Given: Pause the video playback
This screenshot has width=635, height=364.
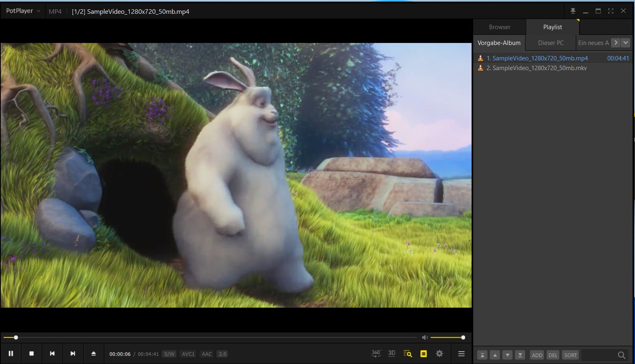Looking at the screenshot, I should coord(11,353).
